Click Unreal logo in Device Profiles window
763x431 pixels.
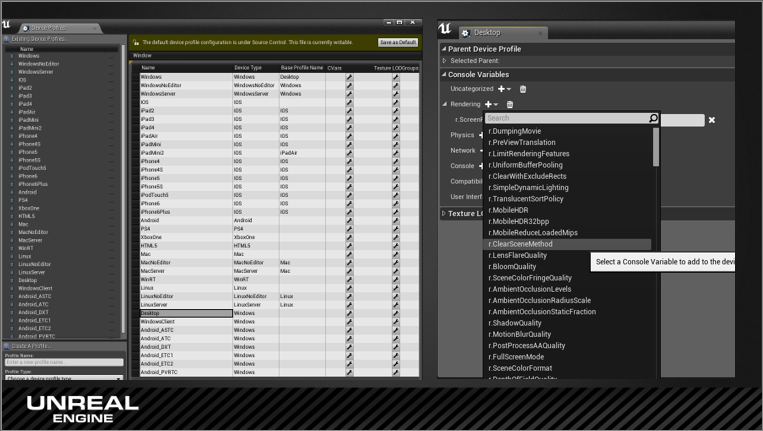coord(6,24)
